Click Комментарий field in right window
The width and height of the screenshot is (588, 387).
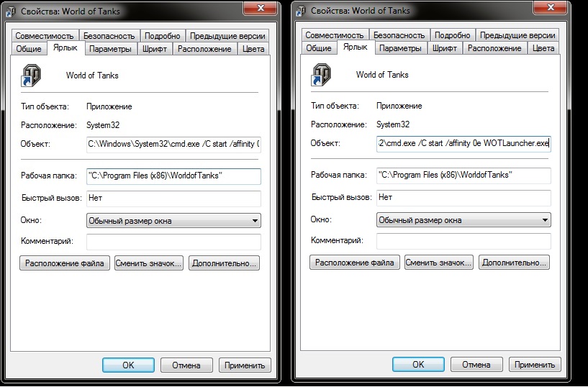pos(463,241)
